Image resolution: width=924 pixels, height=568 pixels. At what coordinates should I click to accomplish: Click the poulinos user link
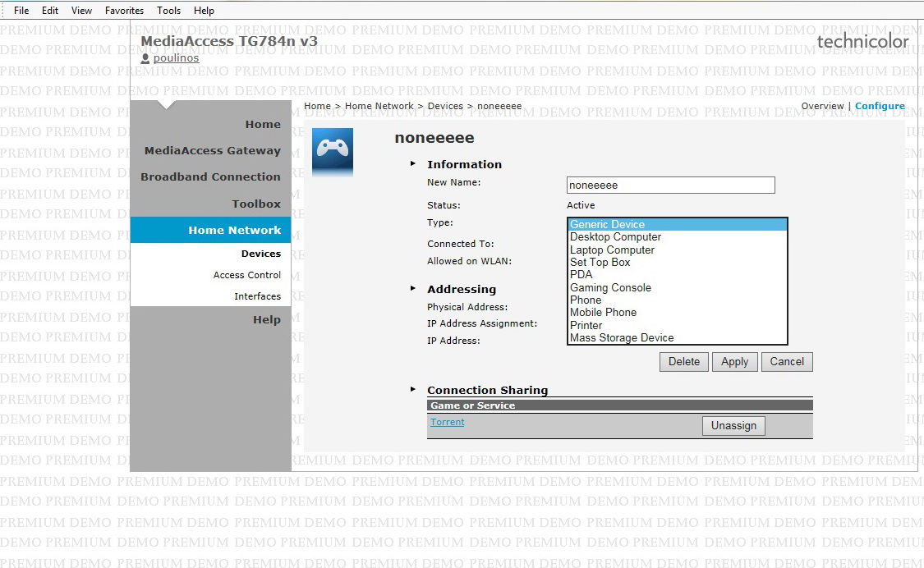click(x=177, y=57)
